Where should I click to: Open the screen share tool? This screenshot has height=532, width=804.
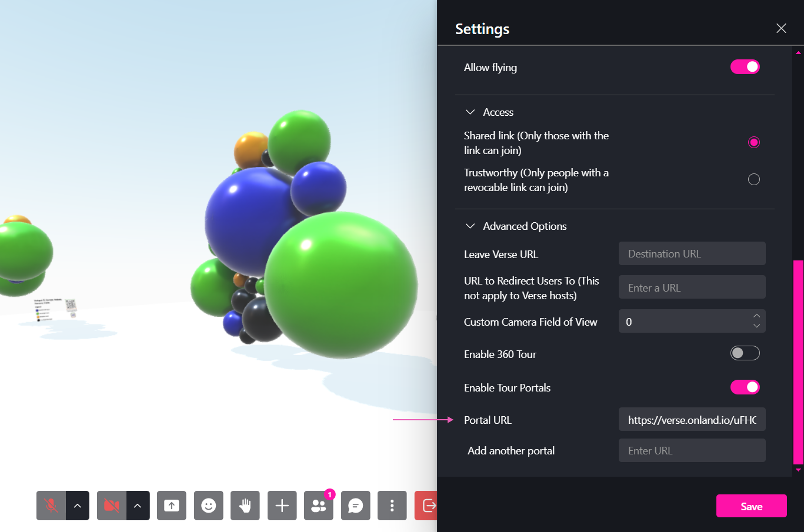pos(171,506)
